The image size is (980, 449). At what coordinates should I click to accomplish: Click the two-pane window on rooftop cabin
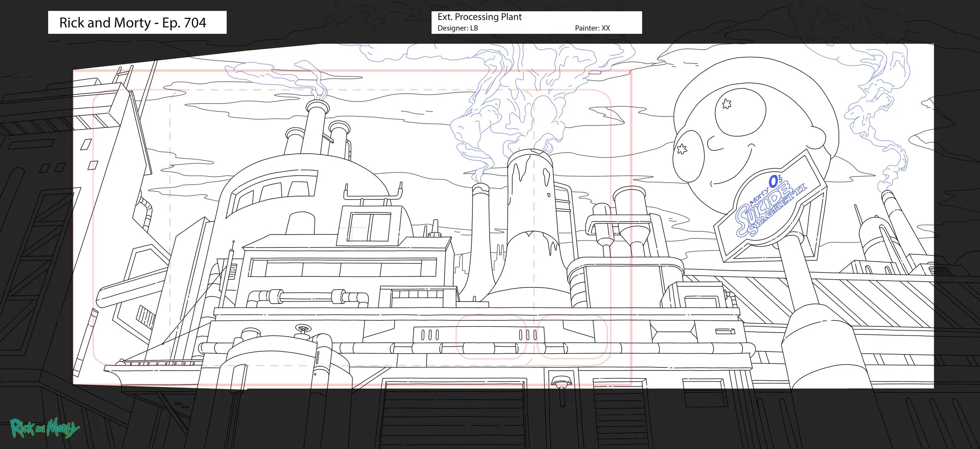point(368,227)
